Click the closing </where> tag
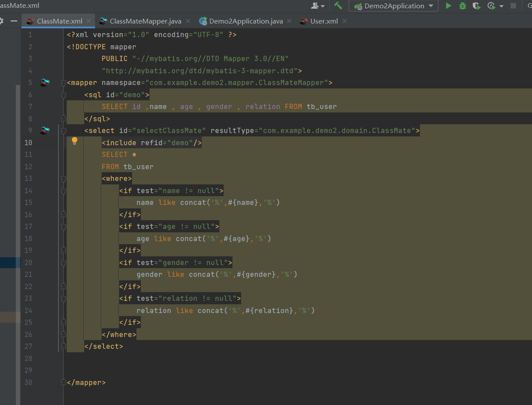The image size is (532, 405). pos(119,334)
